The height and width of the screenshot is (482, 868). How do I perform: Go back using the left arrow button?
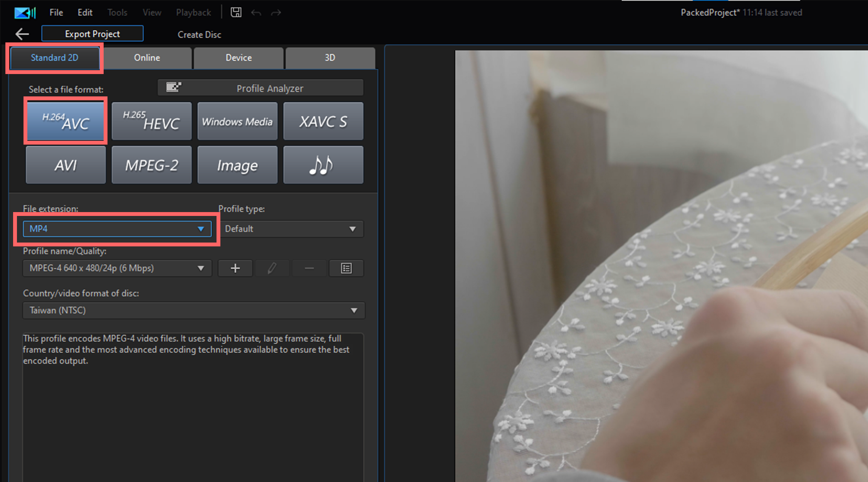(22, 34)
